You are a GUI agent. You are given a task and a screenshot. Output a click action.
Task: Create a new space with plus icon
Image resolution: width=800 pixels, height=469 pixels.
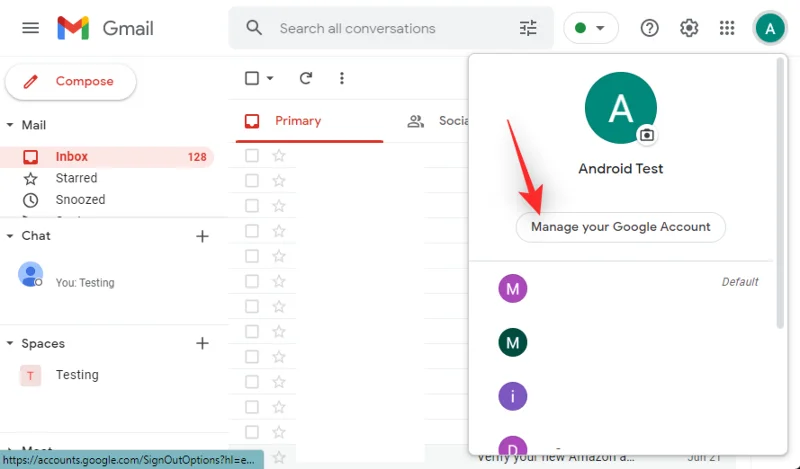pyautogui.click(x=202, y=343)
